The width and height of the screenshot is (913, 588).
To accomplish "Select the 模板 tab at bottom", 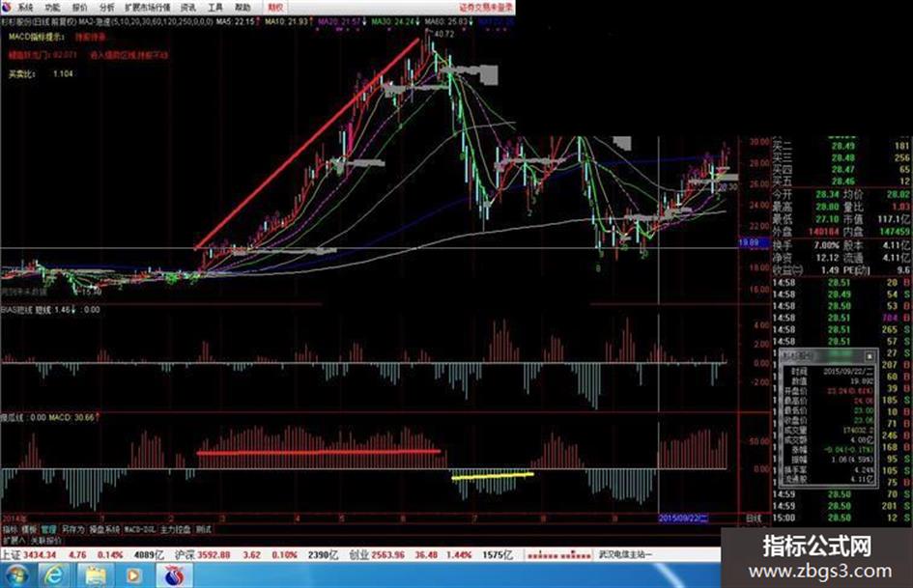I will [29, 530].
